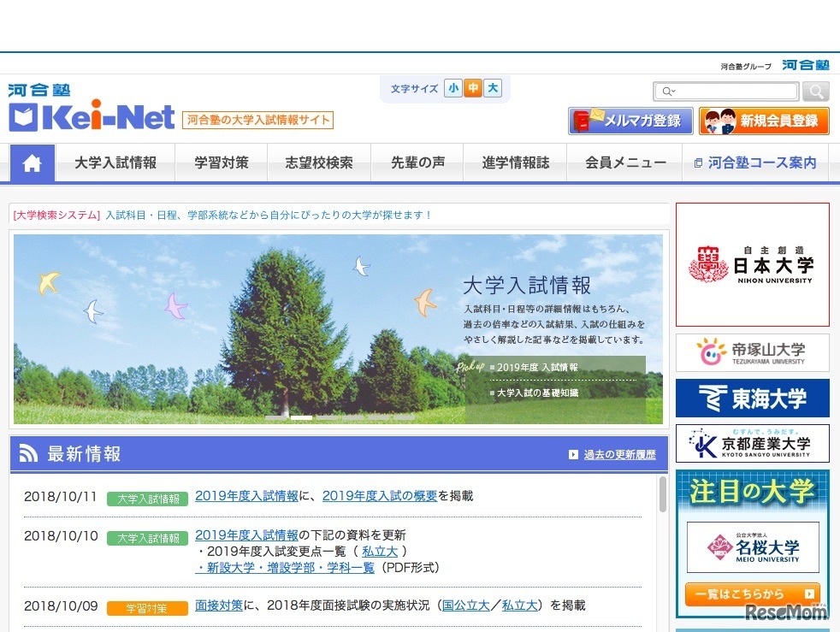
Task: Set font size to 中
Action: pos(472,88)
